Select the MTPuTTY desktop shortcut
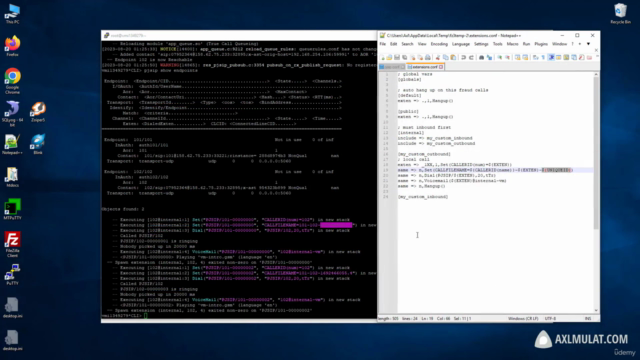 point(13,209)
